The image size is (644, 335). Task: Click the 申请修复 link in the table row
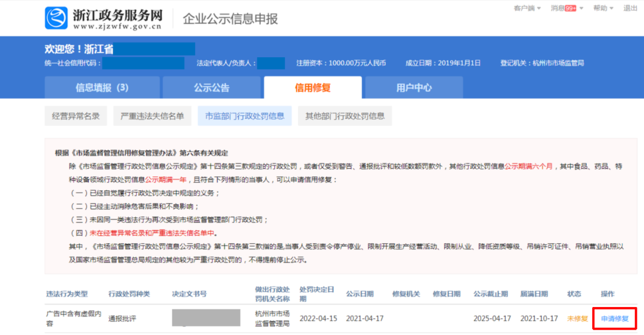pyautogui.click(x=614, y=319)
